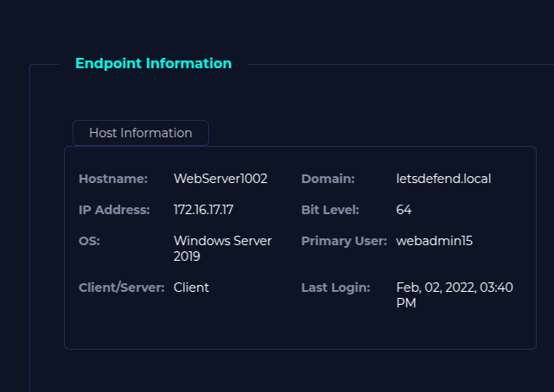Select the WebServer1002 hostname value
Viewport: 554px width, 392px height.
click(x=220, y=179)
